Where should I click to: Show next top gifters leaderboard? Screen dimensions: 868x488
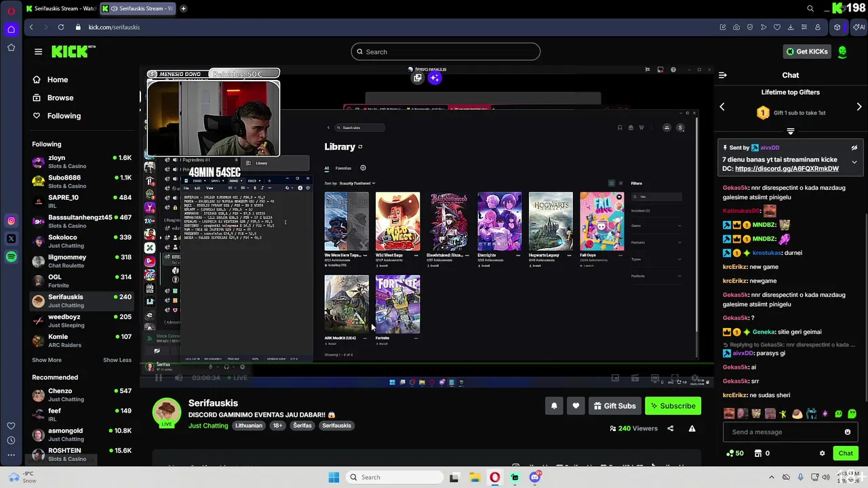[x=859, y=107]
